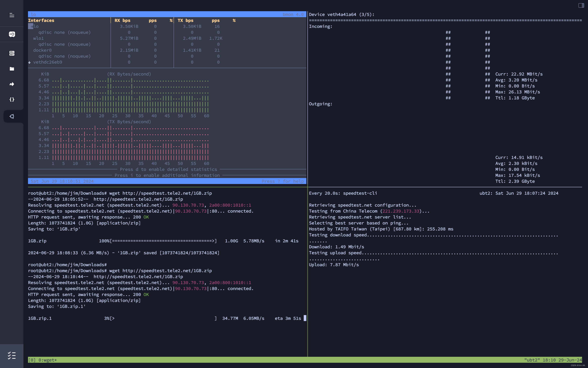Screen dimensions: 588x368
Task: Click the 'RX bps' column header
Action: 122,21
